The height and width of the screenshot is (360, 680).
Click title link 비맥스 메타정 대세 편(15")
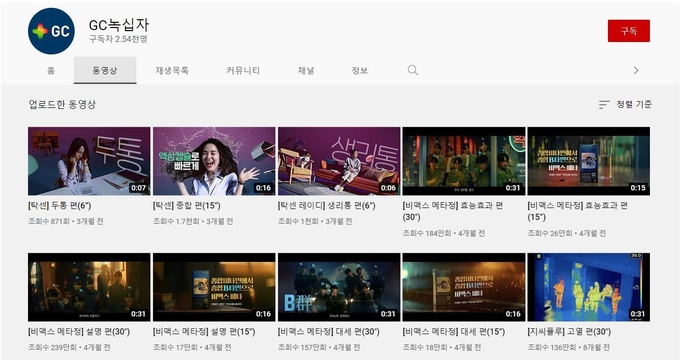454,332
